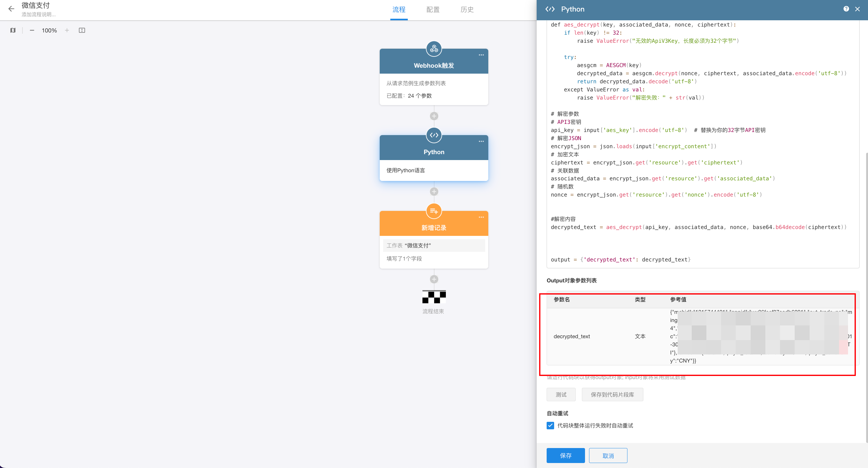Screen dimensions: 868x468
Task: Switch to the 配置 tab
Action: coord(433,10)
